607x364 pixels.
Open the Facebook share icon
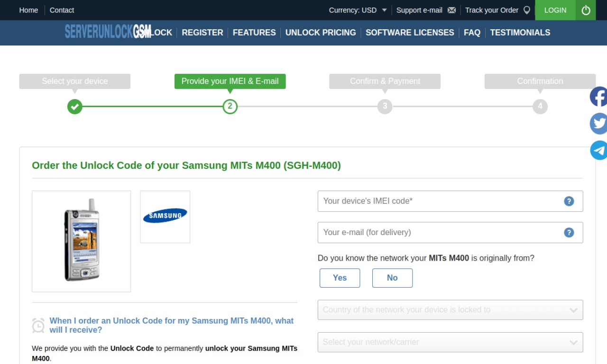pyautogui.click(x=598, y=97)
